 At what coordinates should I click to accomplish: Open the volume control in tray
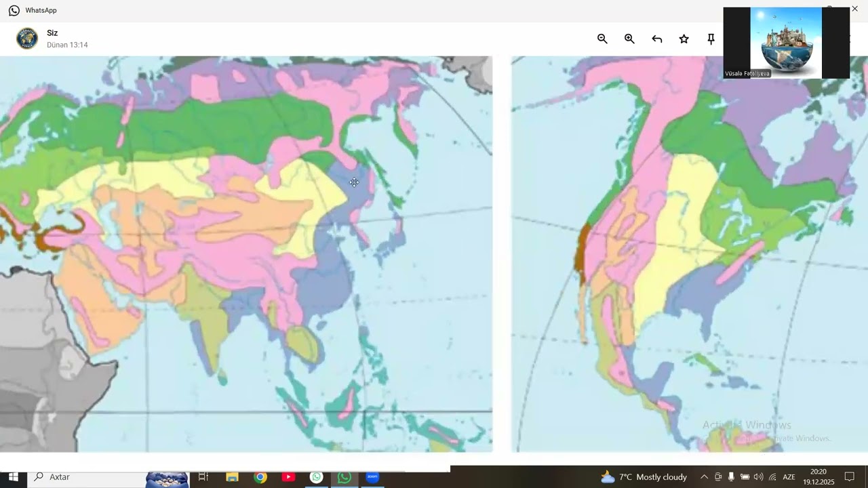758,477
